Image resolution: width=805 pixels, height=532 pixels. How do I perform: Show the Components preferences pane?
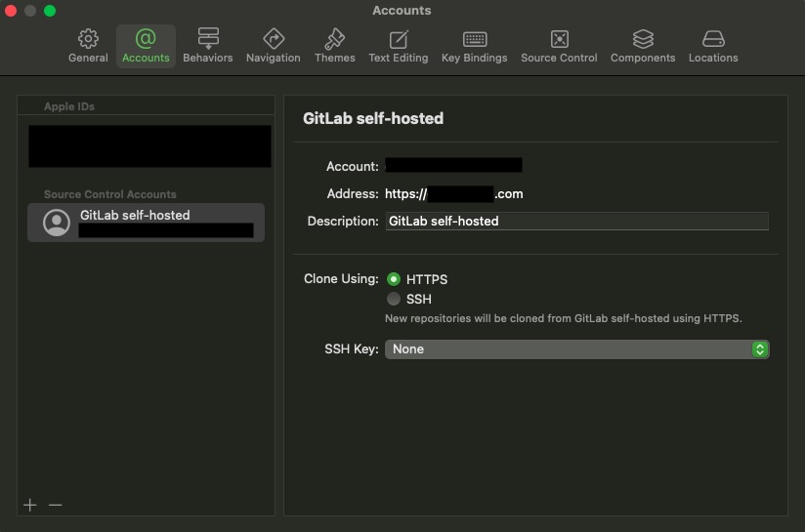(642, 45)
